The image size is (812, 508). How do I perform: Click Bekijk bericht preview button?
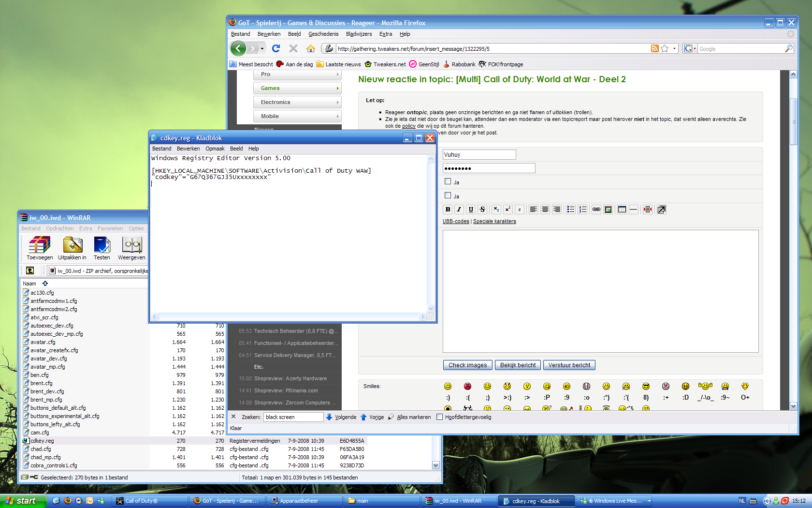518,365
